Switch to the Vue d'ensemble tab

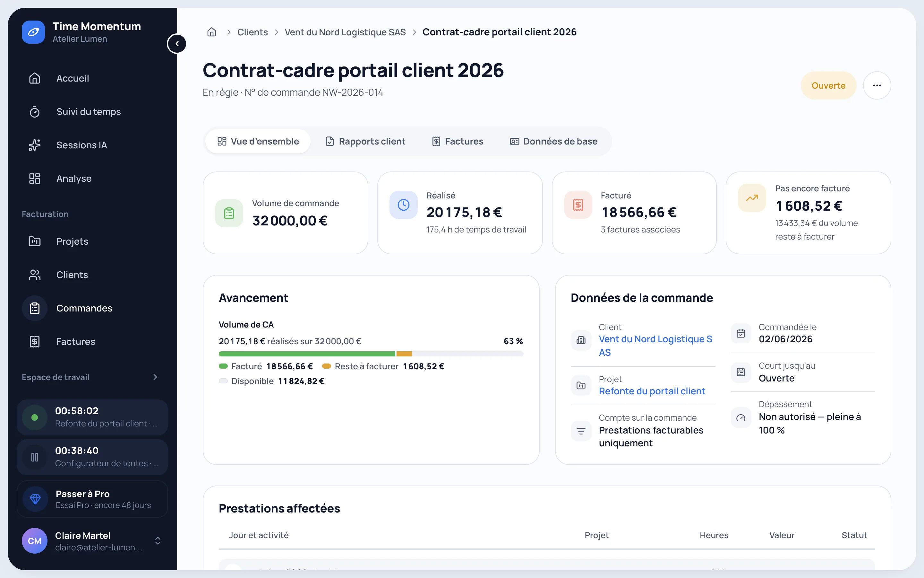(x=258, y=141)
